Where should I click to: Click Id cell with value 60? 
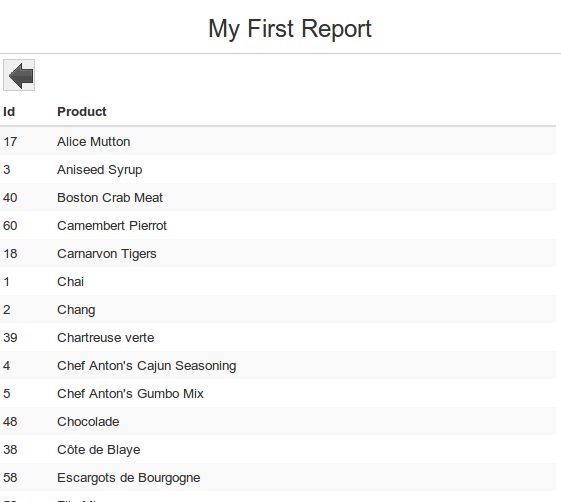coord(10,226)
